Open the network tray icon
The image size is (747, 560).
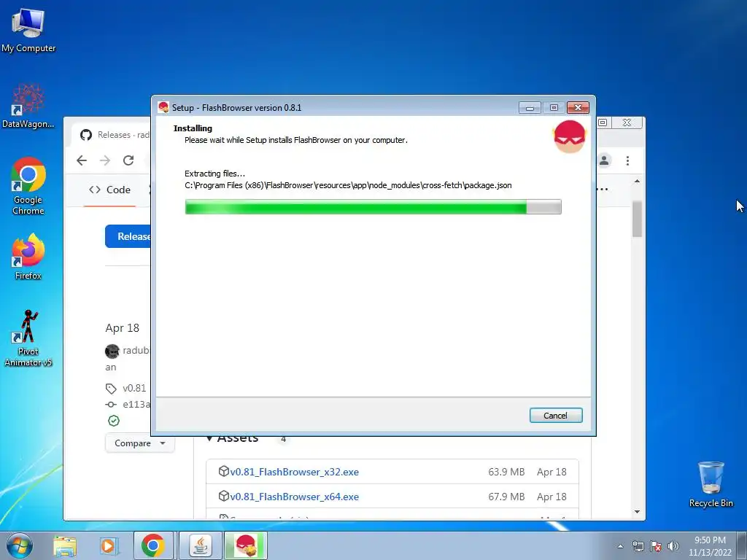[638, 546]
